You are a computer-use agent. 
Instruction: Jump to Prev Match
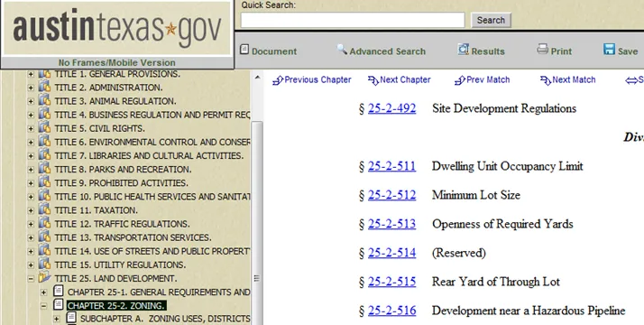pos(488,79)
